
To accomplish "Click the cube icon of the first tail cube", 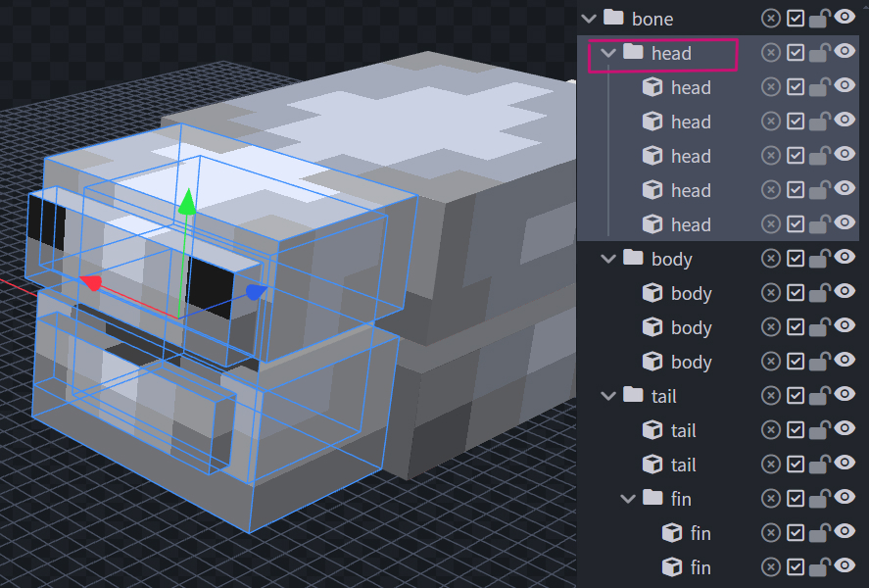I will [x=652, y=430].
